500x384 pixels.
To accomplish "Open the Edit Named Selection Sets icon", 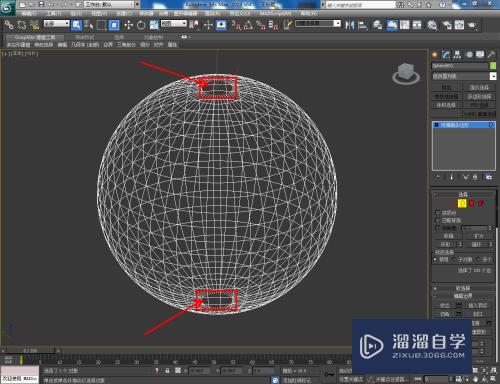I will [288, 25].
